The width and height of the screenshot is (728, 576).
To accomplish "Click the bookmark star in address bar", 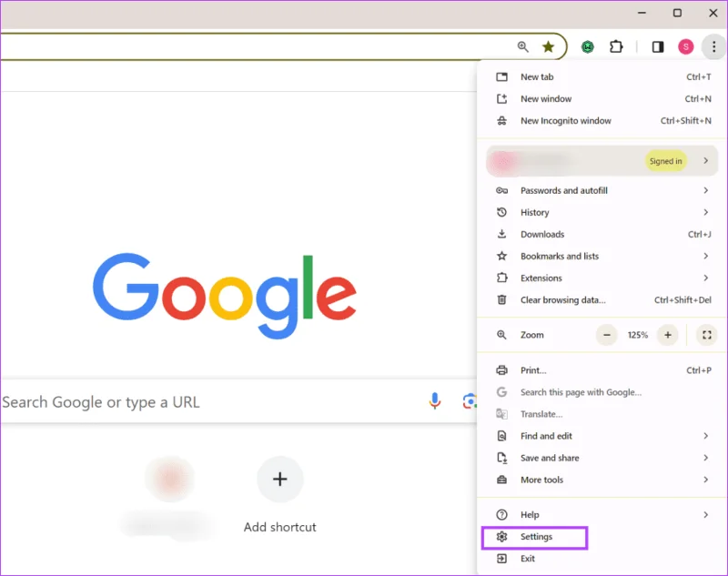I will click(549, 46).
